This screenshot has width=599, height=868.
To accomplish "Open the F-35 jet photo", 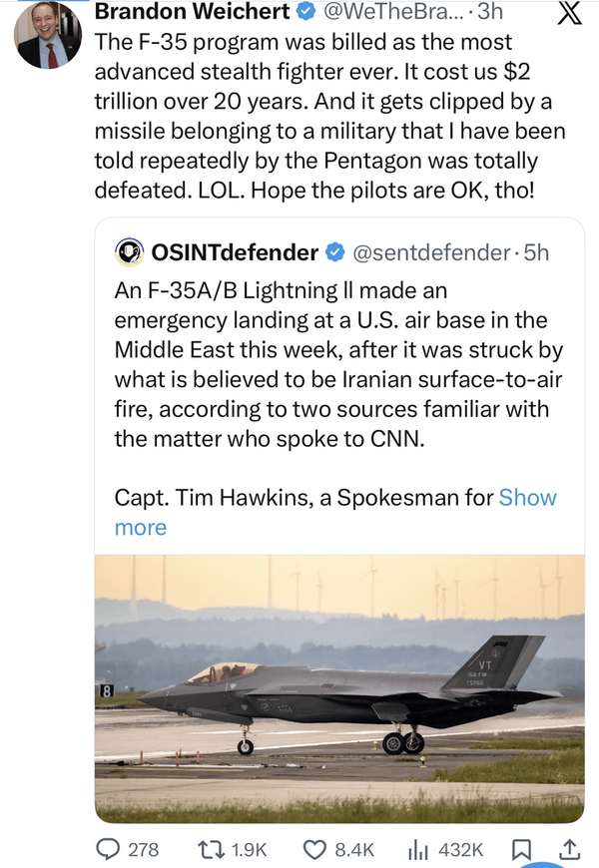I will coord(339,688).
